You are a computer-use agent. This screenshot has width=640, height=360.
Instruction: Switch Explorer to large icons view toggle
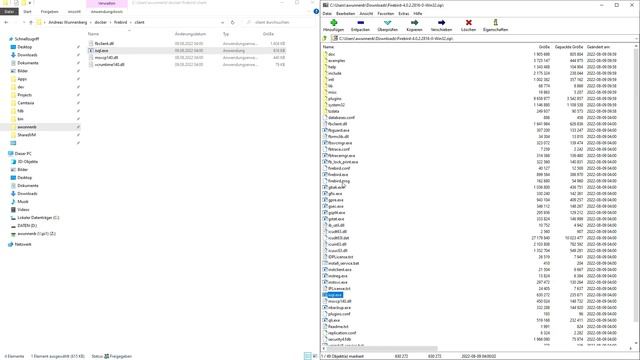click(x=315, y=356)
